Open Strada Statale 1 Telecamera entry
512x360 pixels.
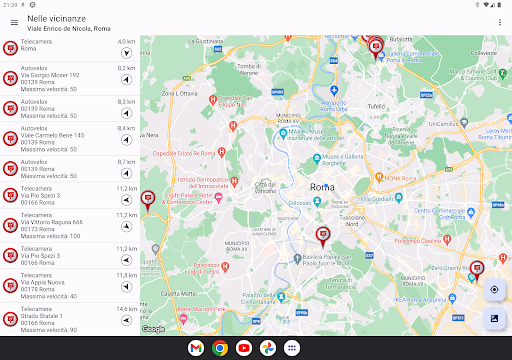pos(70,319)
